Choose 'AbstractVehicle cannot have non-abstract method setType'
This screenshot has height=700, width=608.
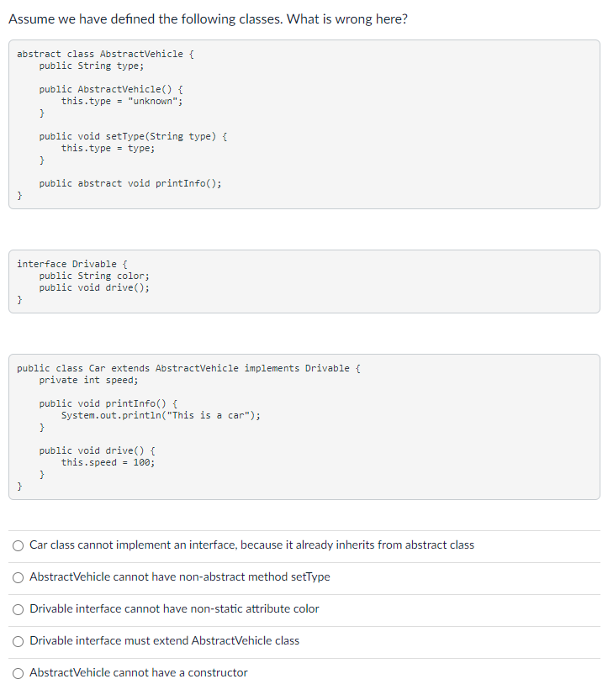pos(18,577)
